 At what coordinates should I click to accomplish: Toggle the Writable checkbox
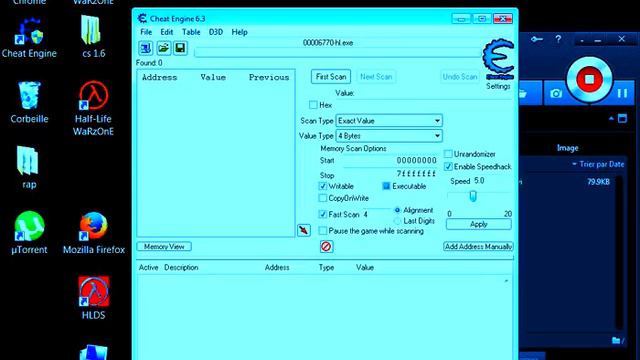pyautogui.click(x=322, y=186)
